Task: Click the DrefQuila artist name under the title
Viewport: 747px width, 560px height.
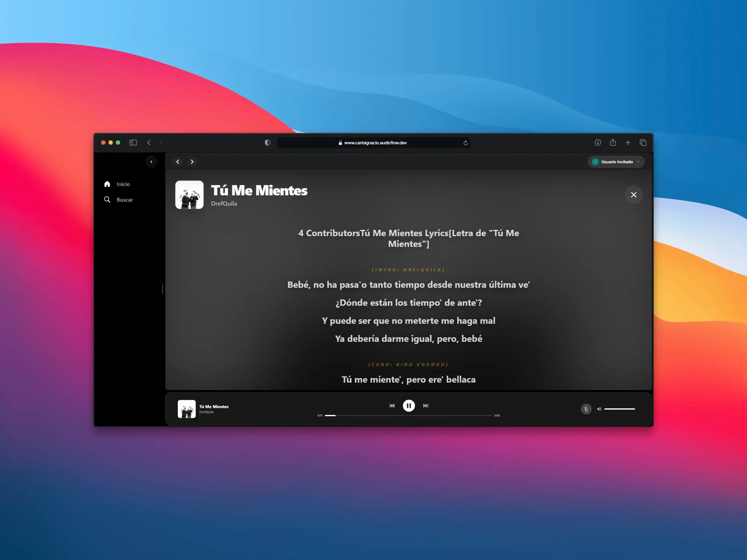Action: coord(224,204)
